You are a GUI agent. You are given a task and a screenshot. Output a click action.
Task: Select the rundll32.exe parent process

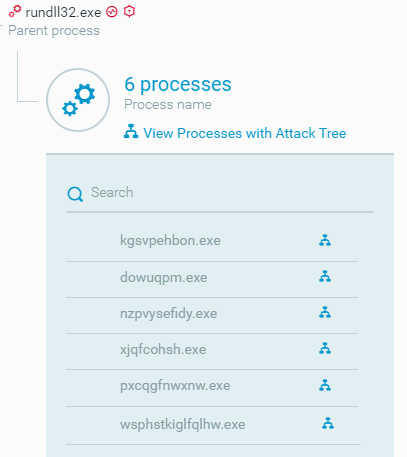click(x=63, y=12)
